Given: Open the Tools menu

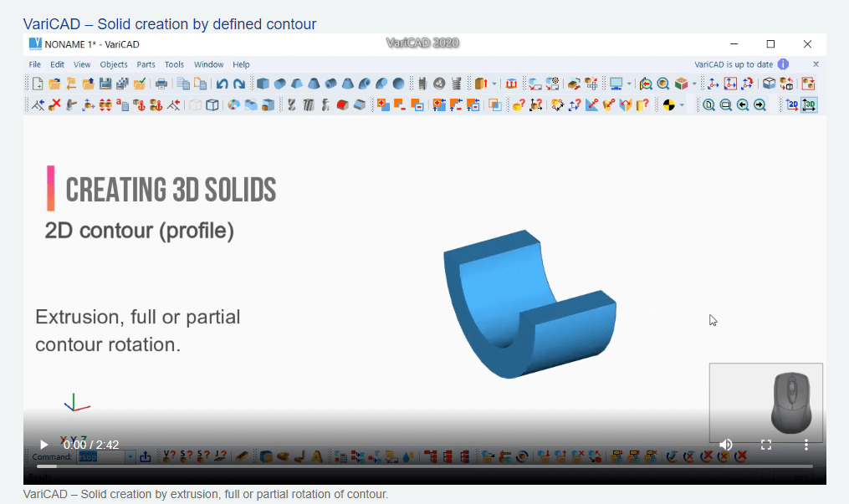Looking at the screenshot, I should (x=174, y=64).
